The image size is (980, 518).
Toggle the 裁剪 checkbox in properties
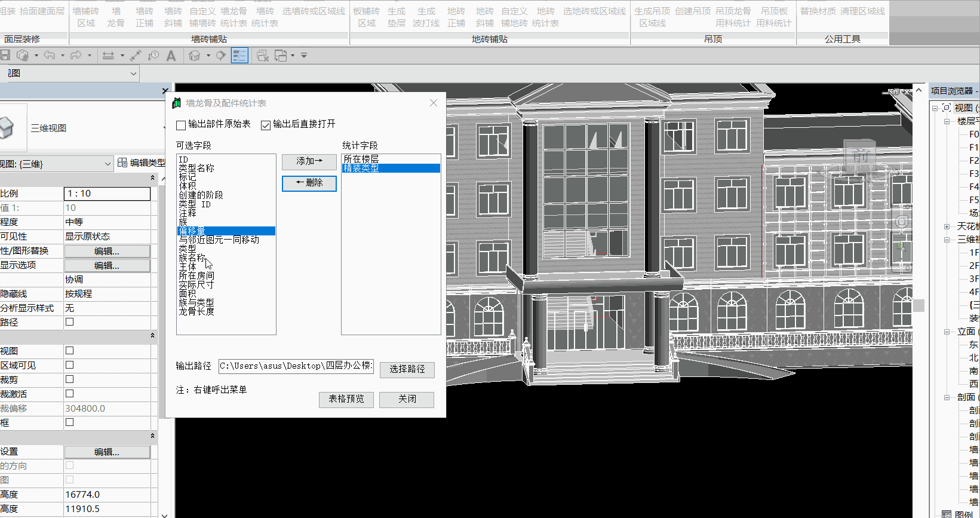tap(69, 379)
